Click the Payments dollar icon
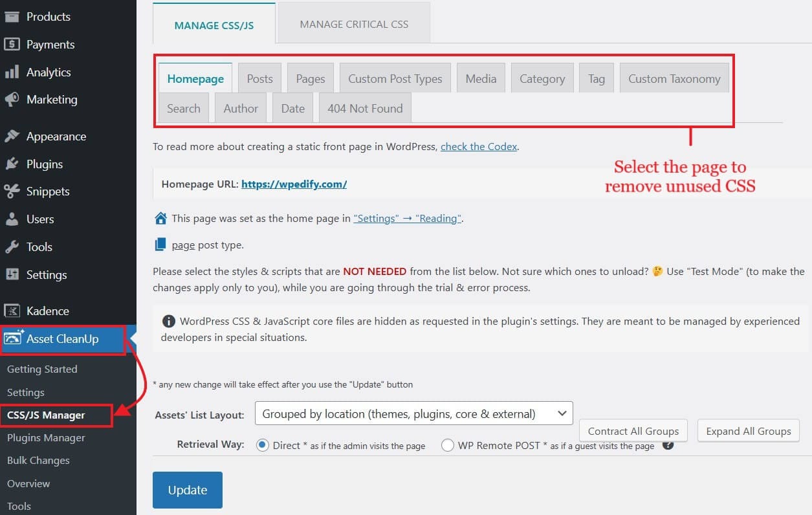This screenshot has height=515, width=812. tap(12, 44)
